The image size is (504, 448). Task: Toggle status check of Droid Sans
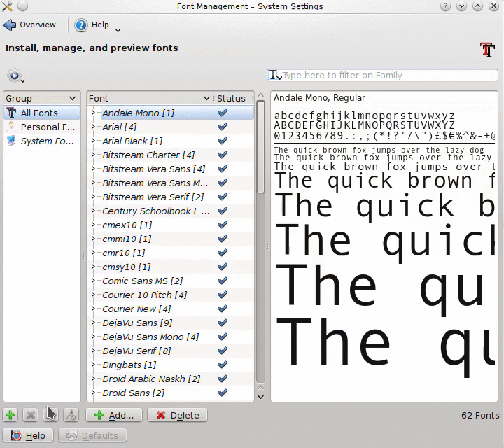pyautogui.click(x=223, y=393)
